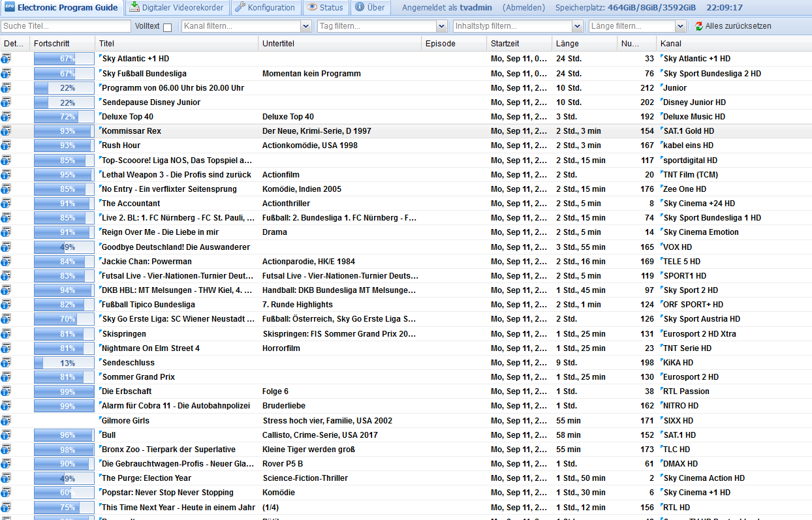Open details icon for Goodbye Deutschland row
Viewport: 812px width, 520px height.
click(7, 247)
